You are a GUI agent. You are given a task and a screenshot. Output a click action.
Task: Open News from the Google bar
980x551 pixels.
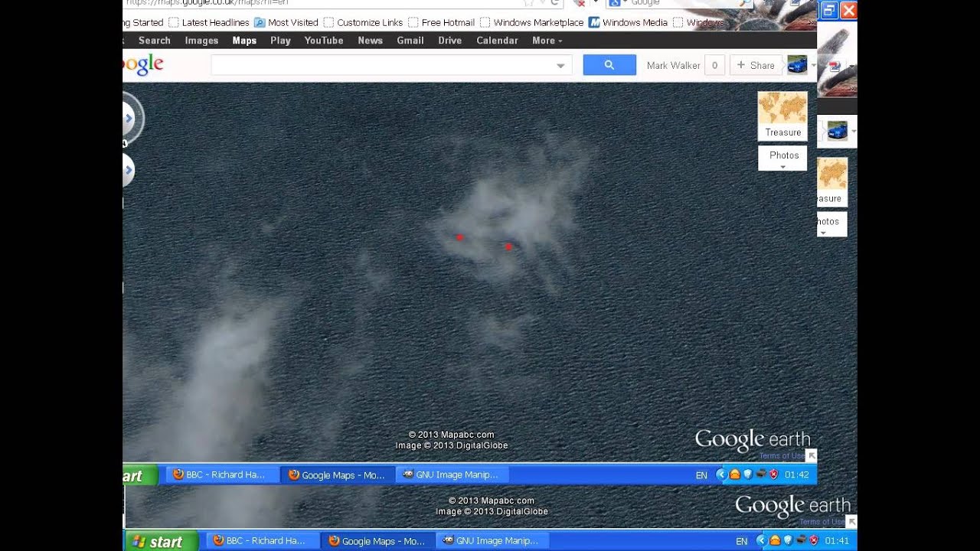pyautogui.click(x=371, y=41)
